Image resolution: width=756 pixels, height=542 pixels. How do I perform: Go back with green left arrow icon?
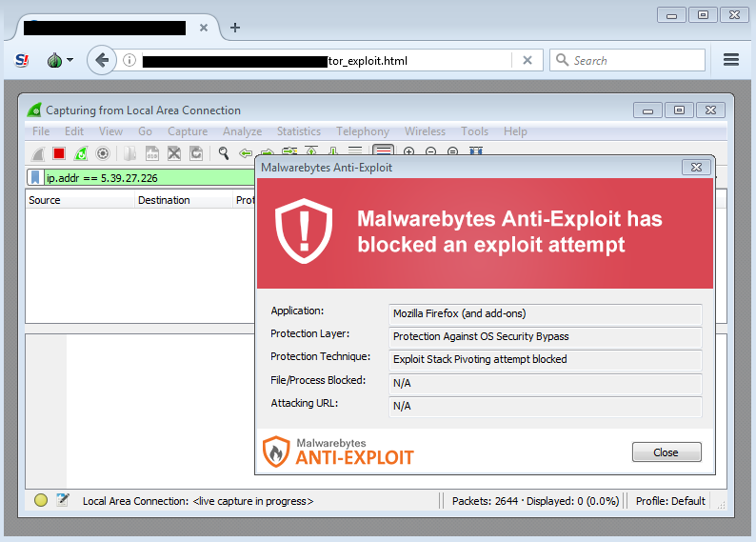tap(246, 153)
